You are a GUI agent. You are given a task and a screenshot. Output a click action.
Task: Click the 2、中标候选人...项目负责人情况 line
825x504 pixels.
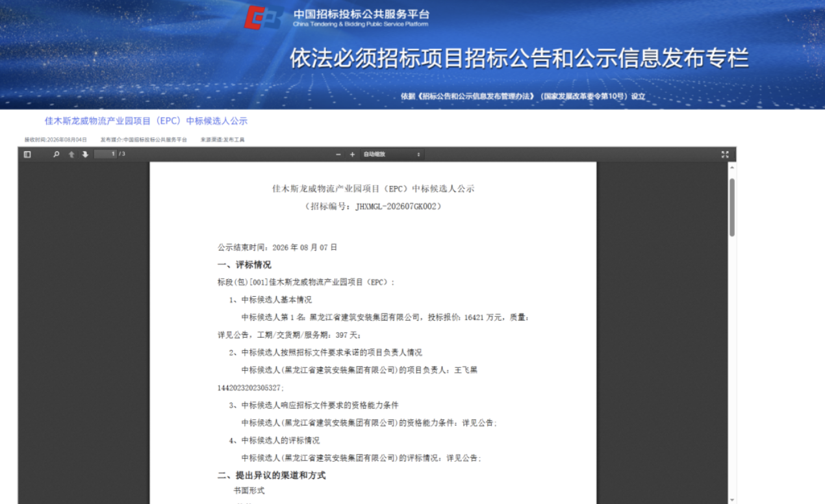325,353
